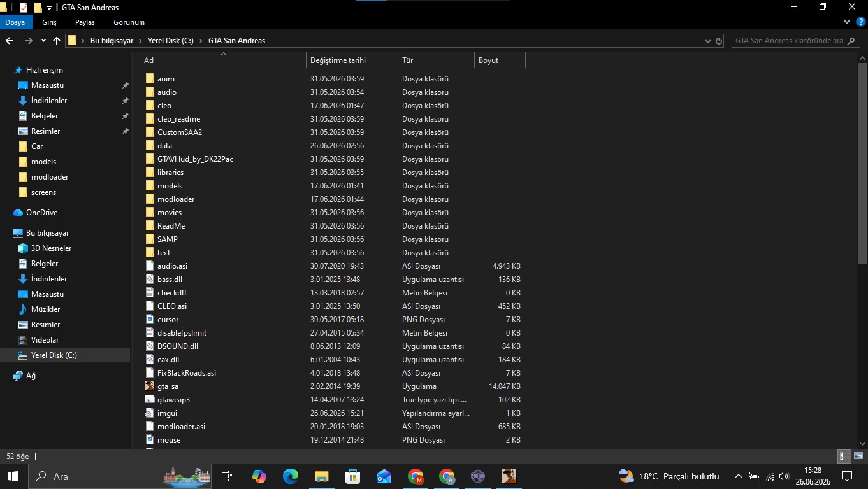Switch to large icons view layout
The width and height of the screenshot is (868, 489).
coord(858,456)
